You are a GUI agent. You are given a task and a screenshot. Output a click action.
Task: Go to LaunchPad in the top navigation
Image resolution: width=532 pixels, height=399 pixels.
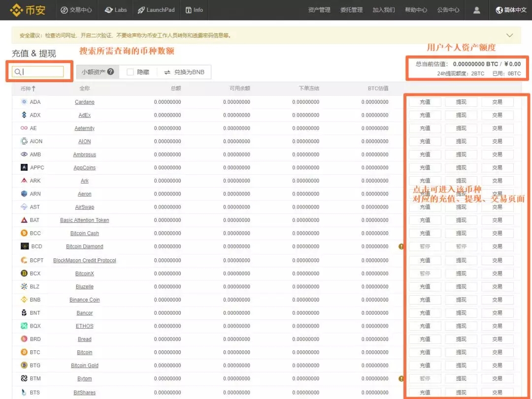click(156, 10)
